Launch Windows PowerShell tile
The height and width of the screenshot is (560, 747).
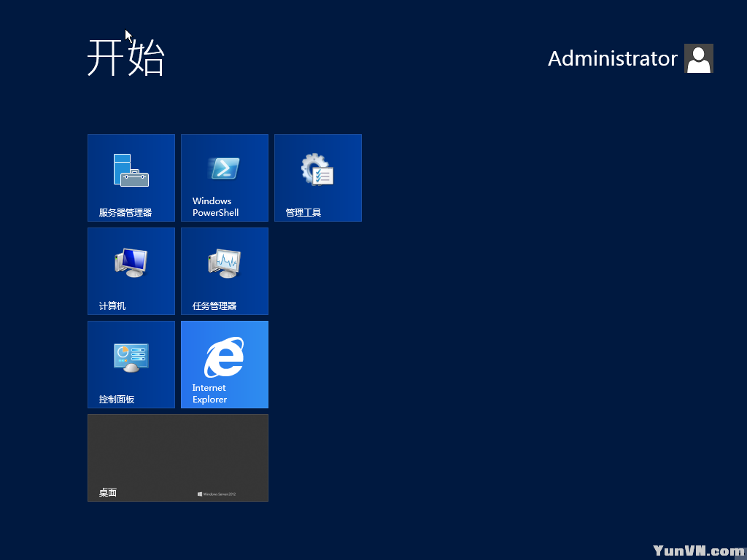click(x=225, y=178)
